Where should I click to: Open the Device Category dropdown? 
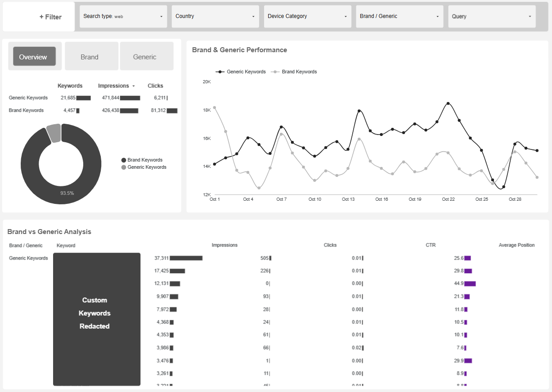307,16
